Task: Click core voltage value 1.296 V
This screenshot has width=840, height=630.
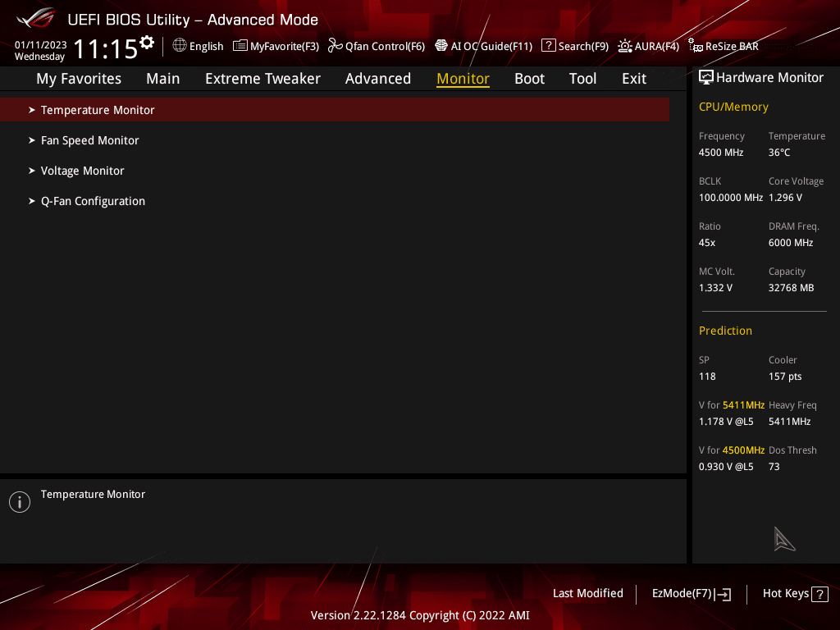Action: [x=785, y=198]
